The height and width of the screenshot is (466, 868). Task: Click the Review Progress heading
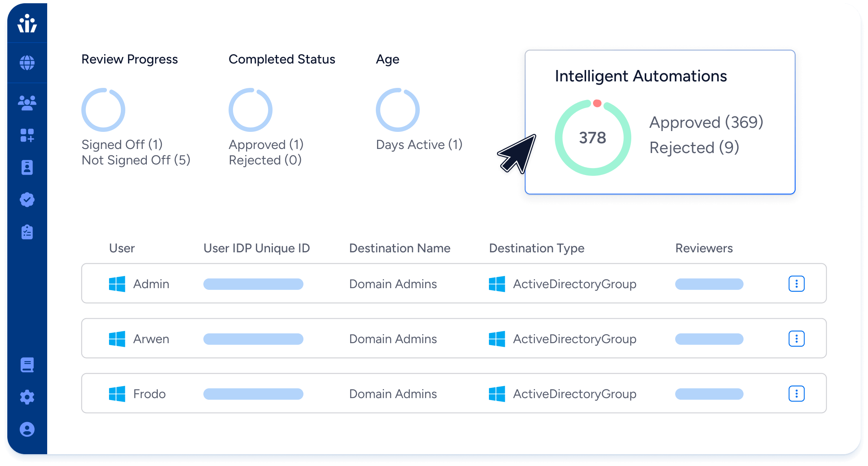click(130, 59)
